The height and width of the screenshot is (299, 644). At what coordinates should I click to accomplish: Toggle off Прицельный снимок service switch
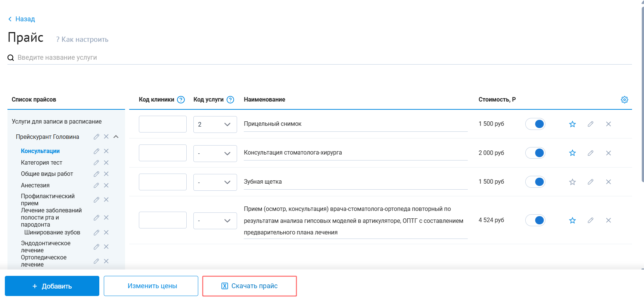[x=535, y=124]
